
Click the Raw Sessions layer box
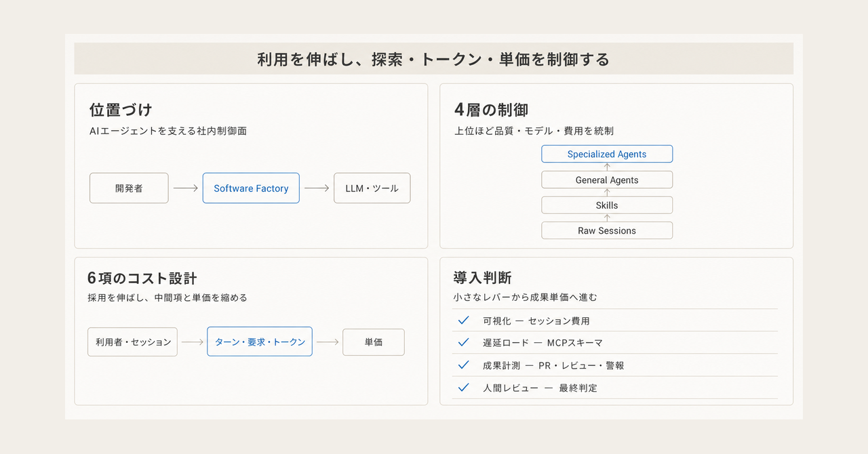click(x=607, y=230)
